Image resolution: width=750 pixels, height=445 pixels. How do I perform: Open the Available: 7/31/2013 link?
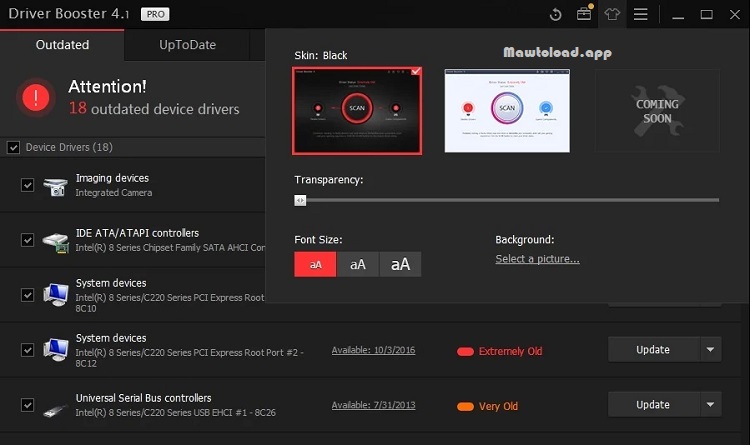373,405
